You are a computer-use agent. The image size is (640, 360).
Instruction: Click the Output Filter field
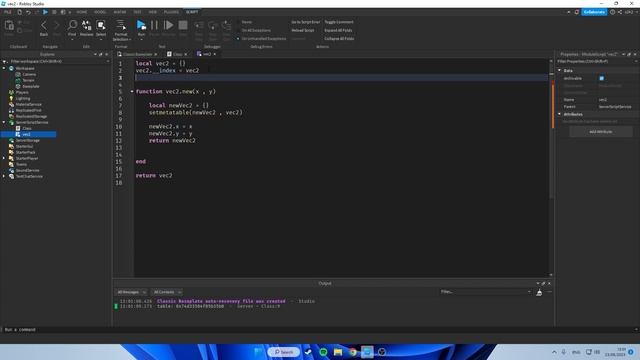[485, 292]
